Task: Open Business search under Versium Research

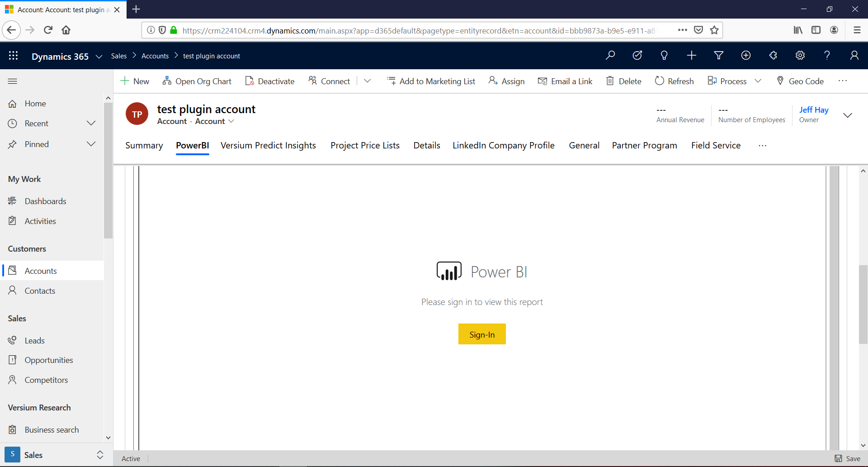Action: [x=52, y=430]
